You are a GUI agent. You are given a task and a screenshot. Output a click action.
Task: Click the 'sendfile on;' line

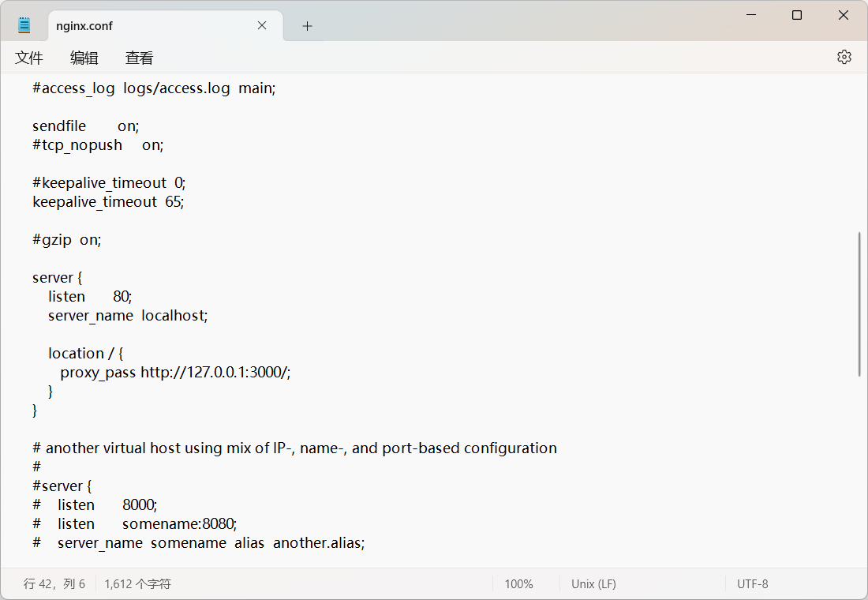tap(86, 126)
